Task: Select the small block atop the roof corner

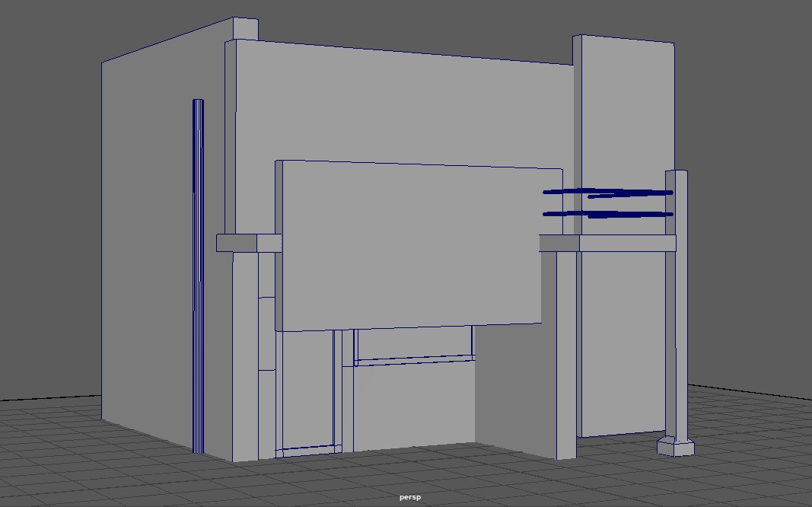Action: click(x=245, y=28)
